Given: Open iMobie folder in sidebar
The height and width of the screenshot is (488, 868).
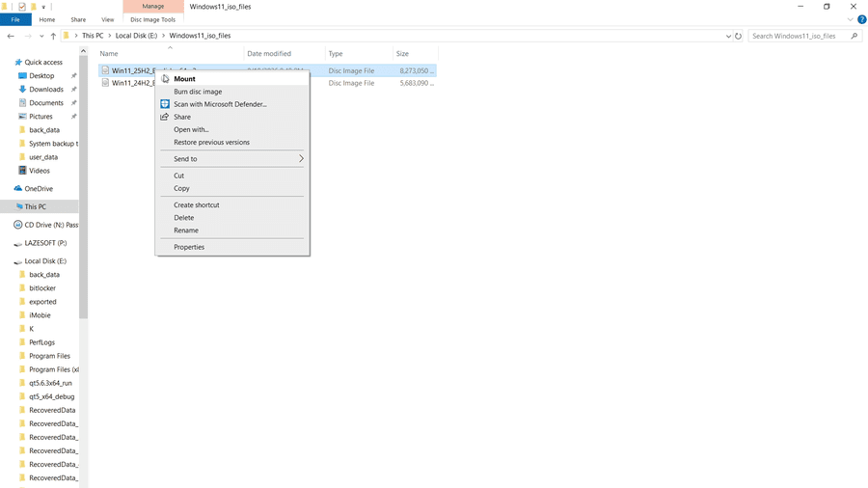Looking at the screenshot, I should coord(40,314).
